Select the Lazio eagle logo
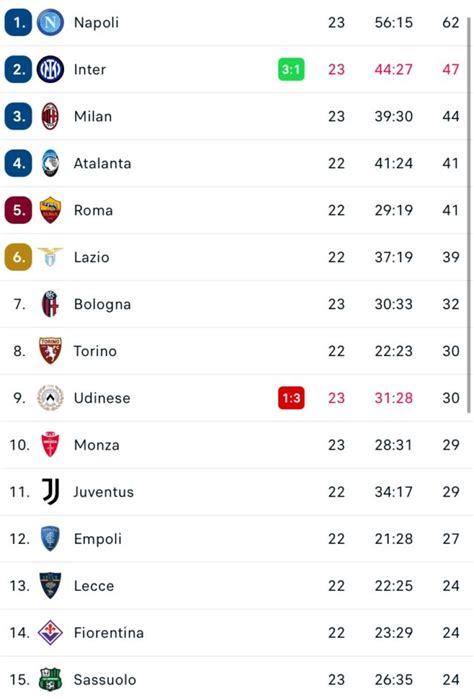This screenshot has height=699, width=474. click(x=50, y=257)
